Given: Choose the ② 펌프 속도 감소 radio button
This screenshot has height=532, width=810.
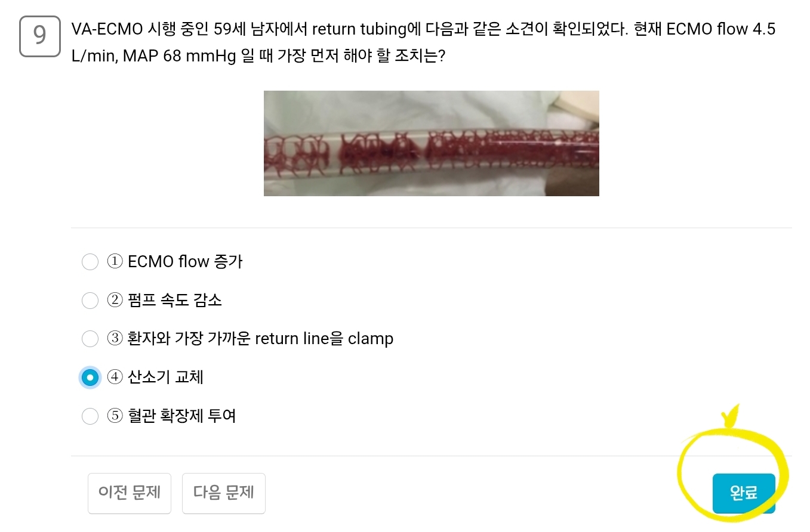Looking at the screenshot, I should coord(90,301).
